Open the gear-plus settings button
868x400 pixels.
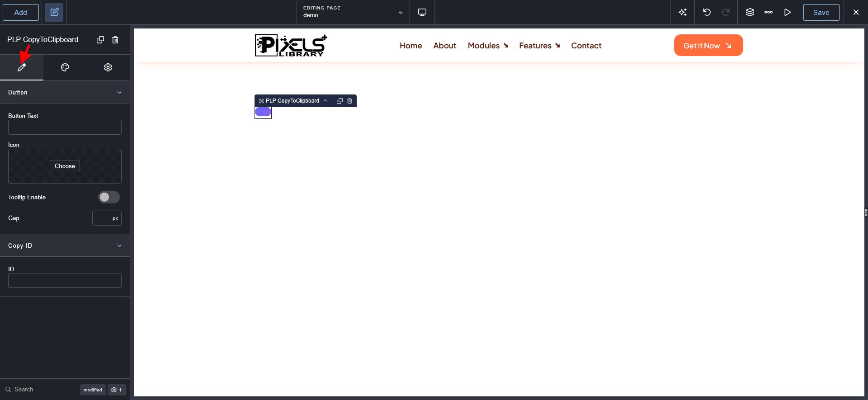click(x=117, y=390)
